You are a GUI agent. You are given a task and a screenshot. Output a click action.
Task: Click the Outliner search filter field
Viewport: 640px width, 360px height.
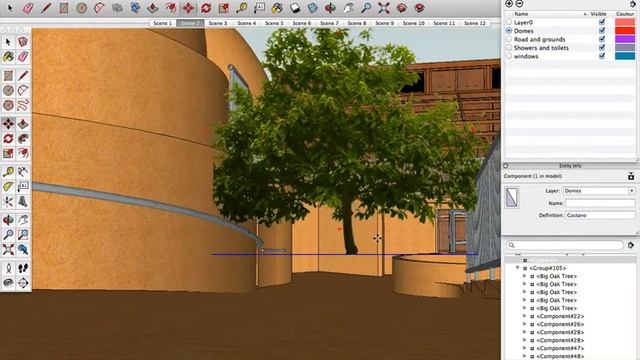coord(565,245)
